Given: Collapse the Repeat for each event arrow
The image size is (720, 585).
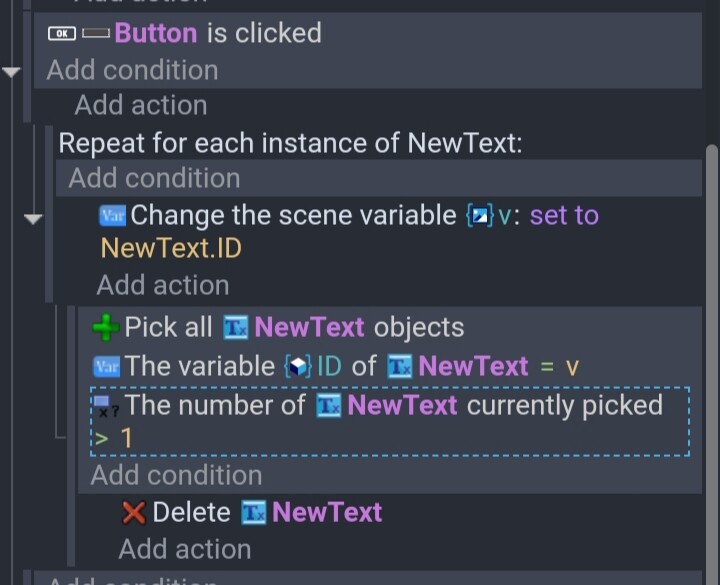Looking at the screenshot, I should coord(33,219).
